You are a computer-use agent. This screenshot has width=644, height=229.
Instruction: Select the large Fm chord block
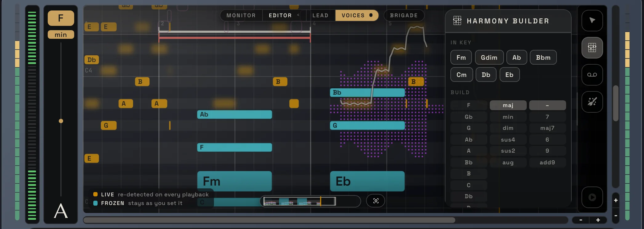(235, 181)
